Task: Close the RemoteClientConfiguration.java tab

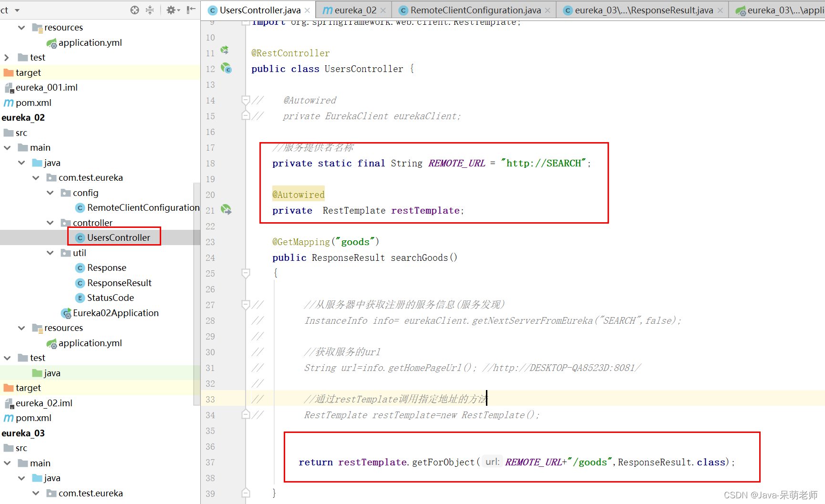Action: (x=547, y=10)
